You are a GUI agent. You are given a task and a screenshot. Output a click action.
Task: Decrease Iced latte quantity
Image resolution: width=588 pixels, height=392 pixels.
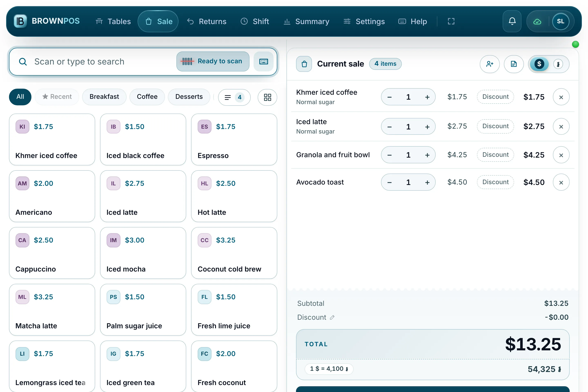click(x=389, y=127)
